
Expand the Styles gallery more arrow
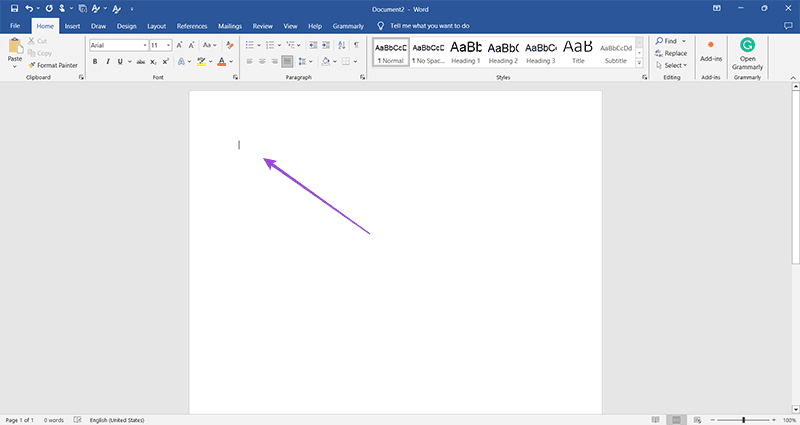tap(639, 63)
